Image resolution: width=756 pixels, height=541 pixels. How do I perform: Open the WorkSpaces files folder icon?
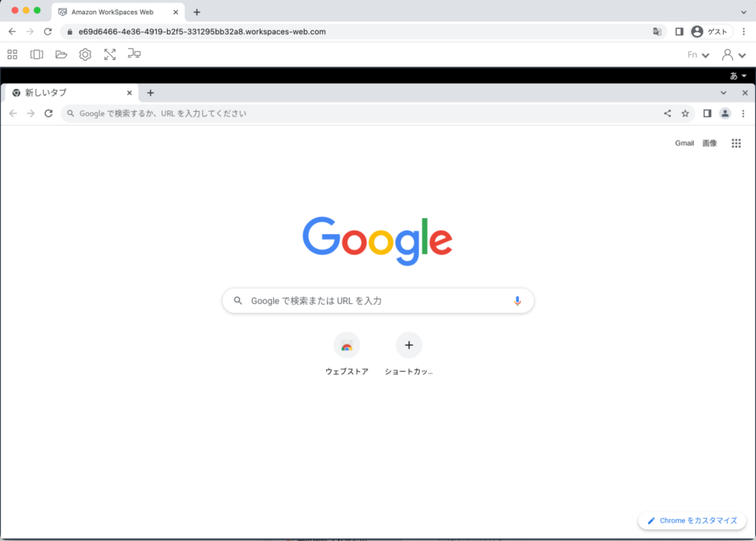[x=61, y=54]
